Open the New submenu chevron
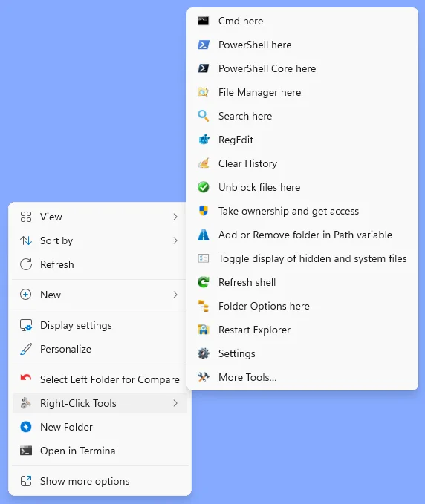 (175, 295)
